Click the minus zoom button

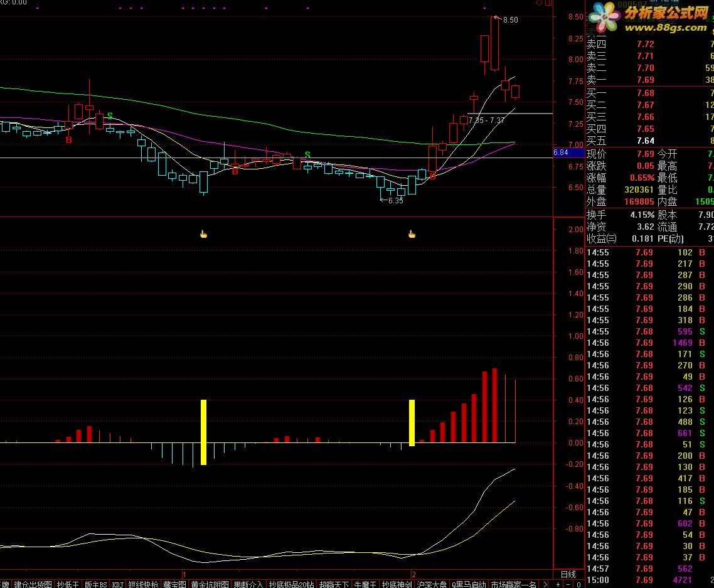pyautogui.click(x=568, y=584)
